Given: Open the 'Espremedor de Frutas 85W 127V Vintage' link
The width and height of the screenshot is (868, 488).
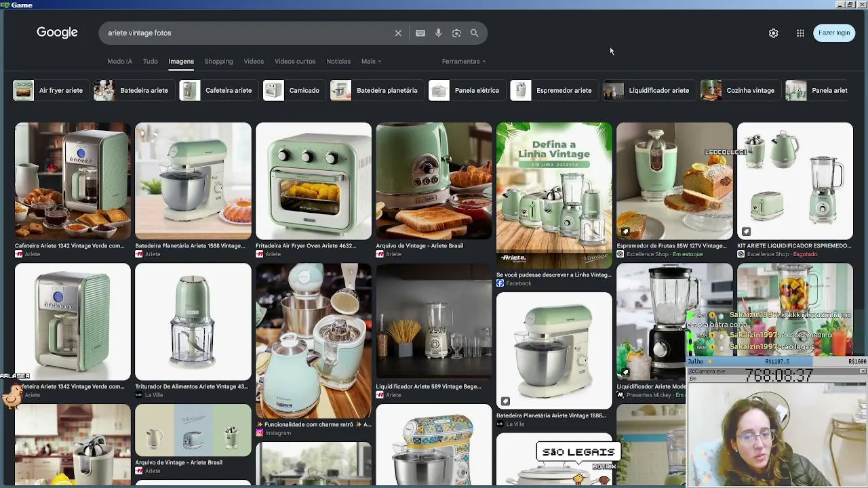Looking at the screenshot, I should [671, 246].
